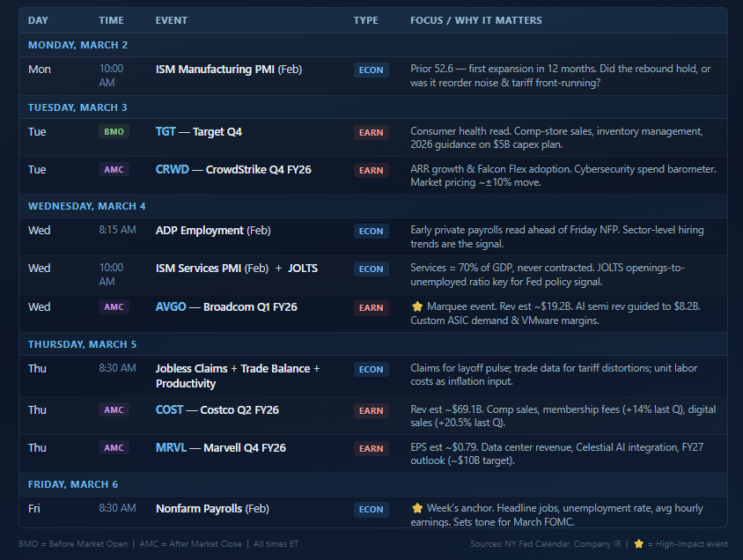This screenshot has width=743, height=560.
Task: Select the Friday, March 6 section header
Action: tap(72, 484)
